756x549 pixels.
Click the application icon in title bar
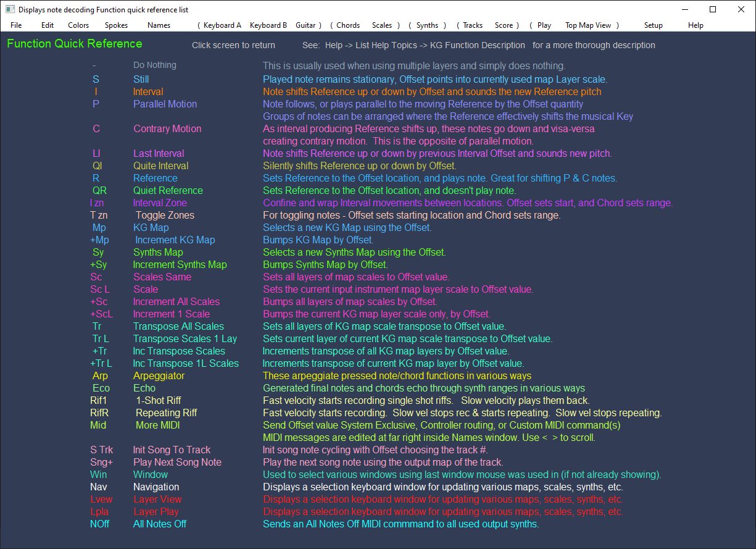tap(10, 9)
